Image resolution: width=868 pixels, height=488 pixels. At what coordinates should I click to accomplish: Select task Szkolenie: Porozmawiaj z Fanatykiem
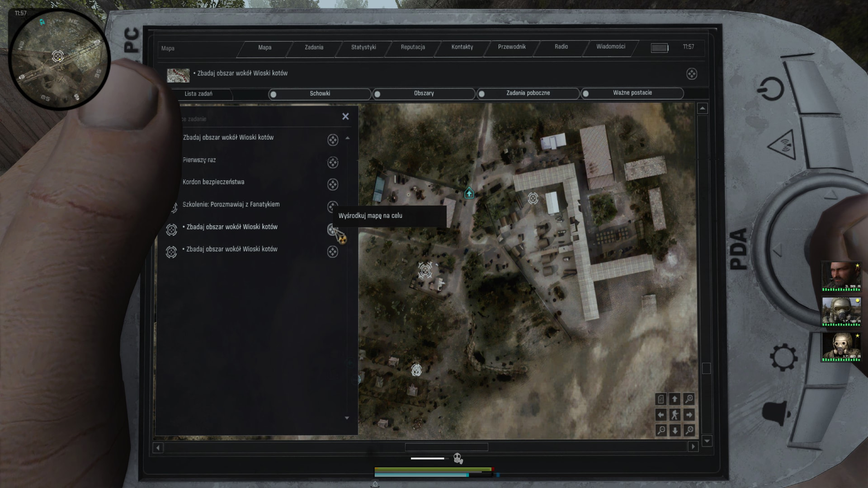[x=231, y=204]
